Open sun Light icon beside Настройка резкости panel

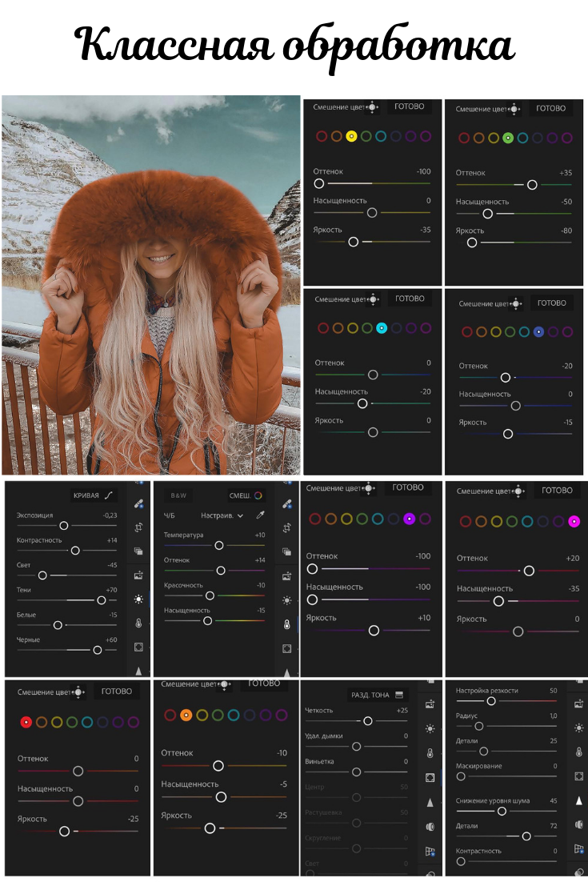click(x=579, y=728)
